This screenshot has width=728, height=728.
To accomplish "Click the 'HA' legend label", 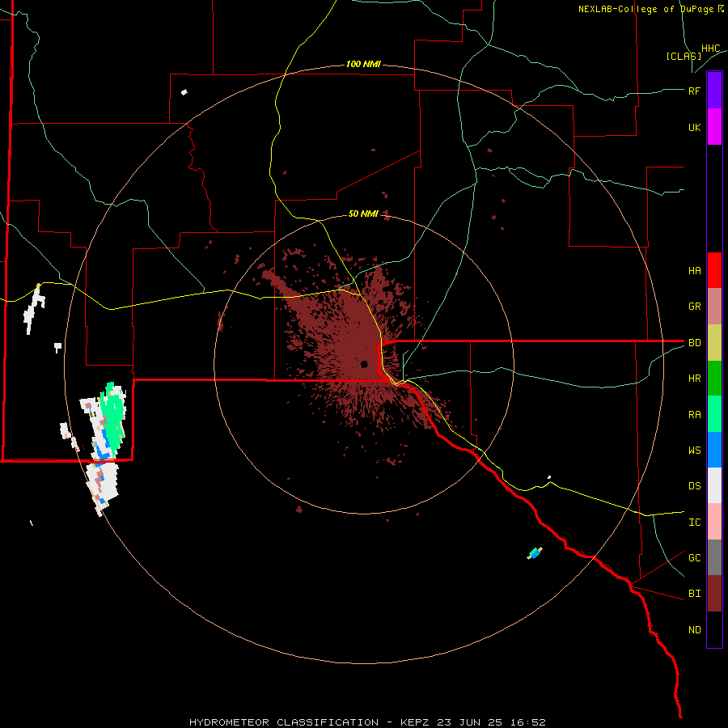I will coord(694,271).
